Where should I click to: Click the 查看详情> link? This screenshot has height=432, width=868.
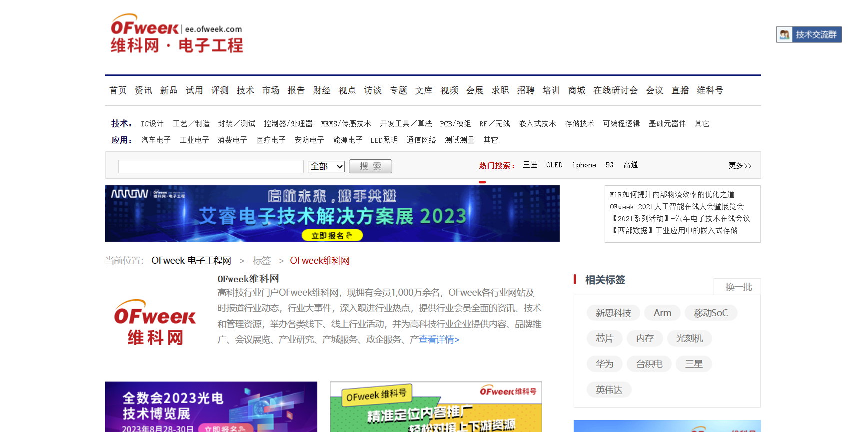(x=439, y=340)
